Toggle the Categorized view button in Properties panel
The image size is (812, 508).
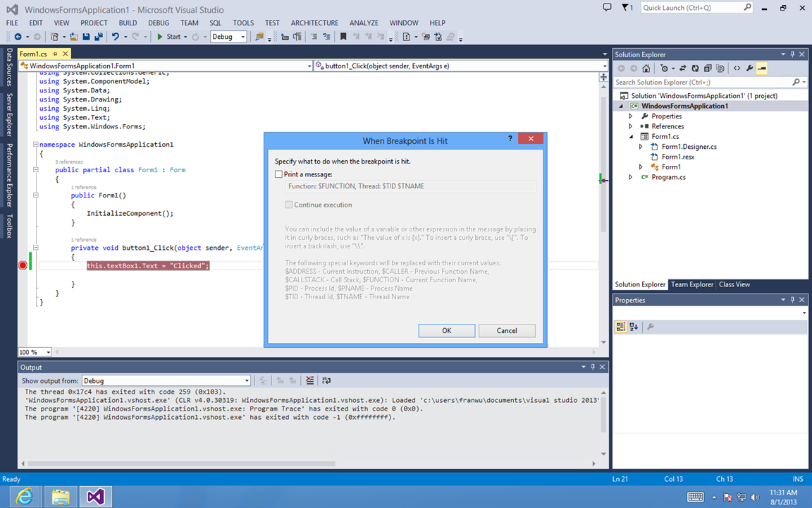tap(621, 327)
